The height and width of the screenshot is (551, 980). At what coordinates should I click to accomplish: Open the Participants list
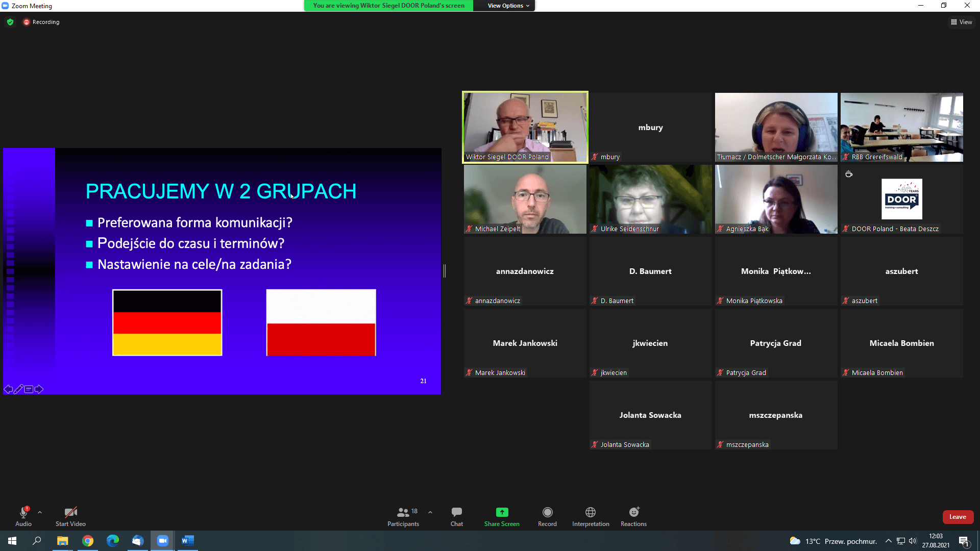coord(403,516)
